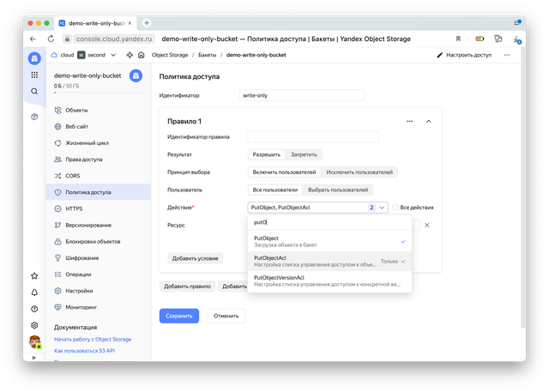The image size is (549, 392).
Task: Open the three-dots menu for Правило 1
Action: 410,121
